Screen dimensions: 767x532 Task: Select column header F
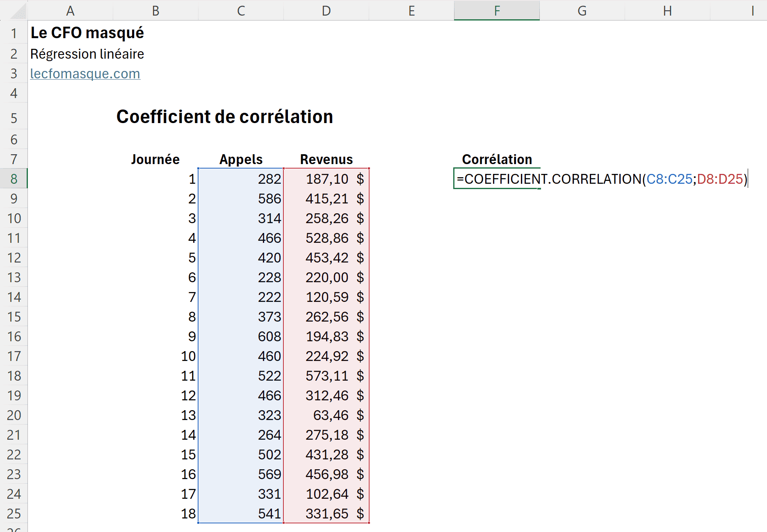coord(496,11)
